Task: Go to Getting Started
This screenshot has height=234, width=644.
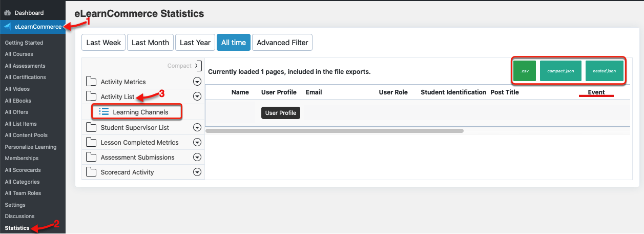Action: 24,43
